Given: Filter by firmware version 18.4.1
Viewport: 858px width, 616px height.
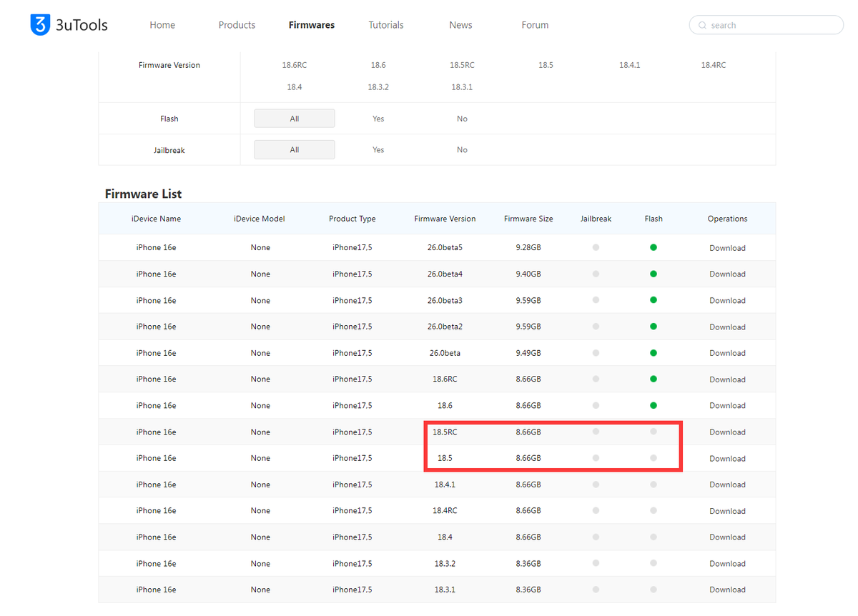Looking at the screenshot, I should (x=629, y=65).
